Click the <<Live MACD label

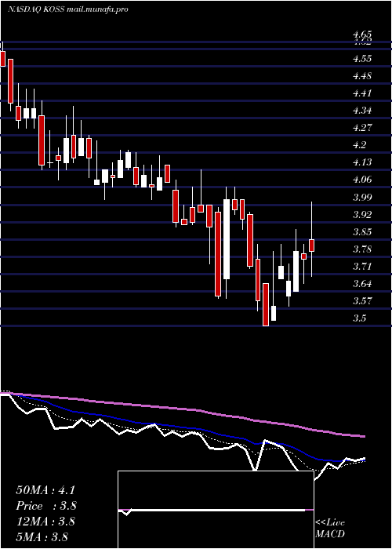tap(330, 529)
